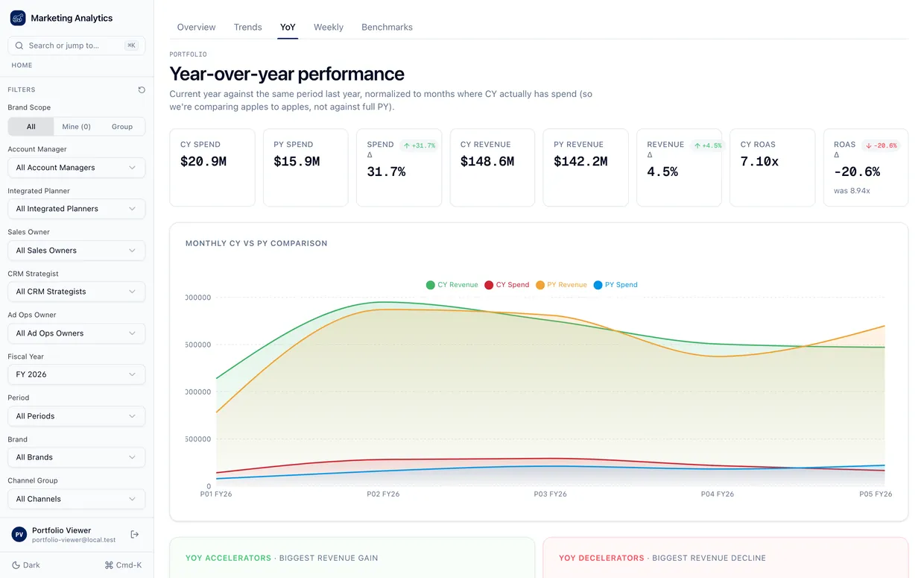The height and width of the screenshot is (578, 924).
Task: Click the CY SPEND $20.9M card
Action: (x=212, y=168)
